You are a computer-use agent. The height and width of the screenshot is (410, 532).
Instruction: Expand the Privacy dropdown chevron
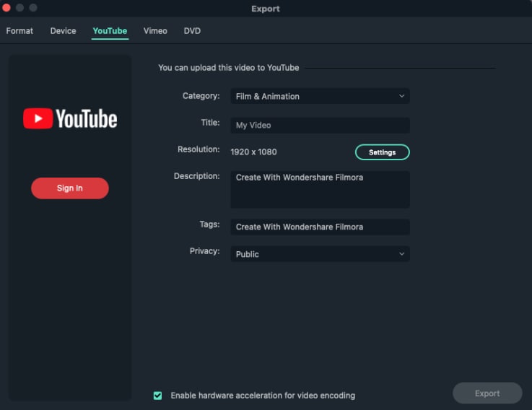pyautogui.click(x=401, y=254)
